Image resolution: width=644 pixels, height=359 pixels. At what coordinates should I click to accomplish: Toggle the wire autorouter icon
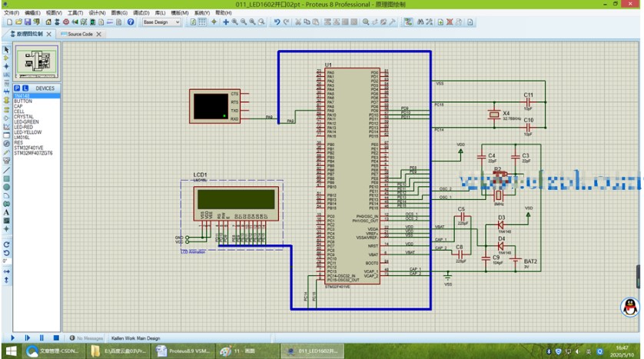click(x=408, y=22)
